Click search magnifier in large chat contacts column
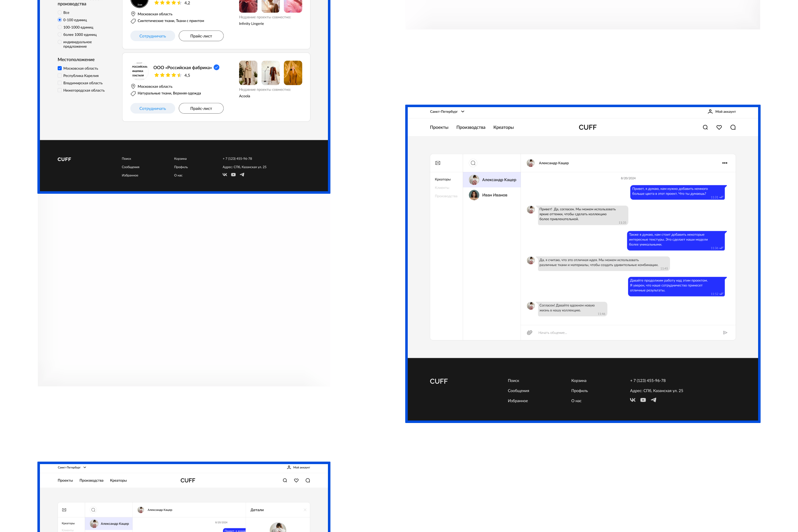Screen dimensions: 798x532 click(x=473, y=163)
